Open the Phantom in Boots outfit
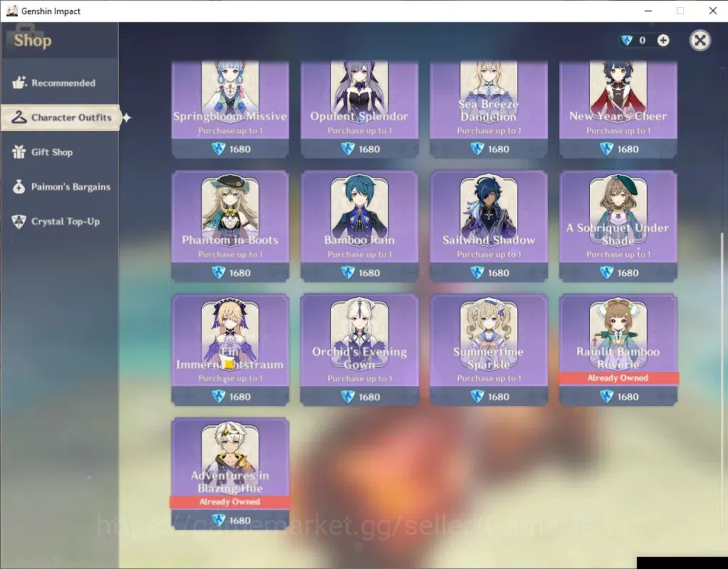This screenshot has width=728, height=569. point(231,226)
